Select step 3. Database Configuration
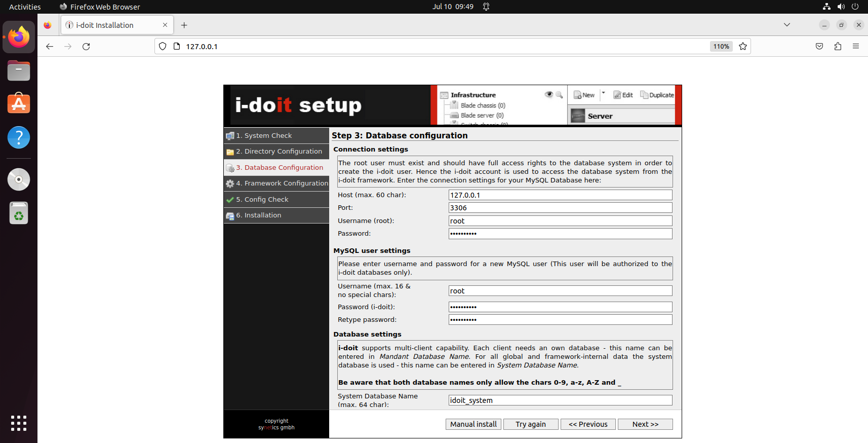 (x=277, y=168)
